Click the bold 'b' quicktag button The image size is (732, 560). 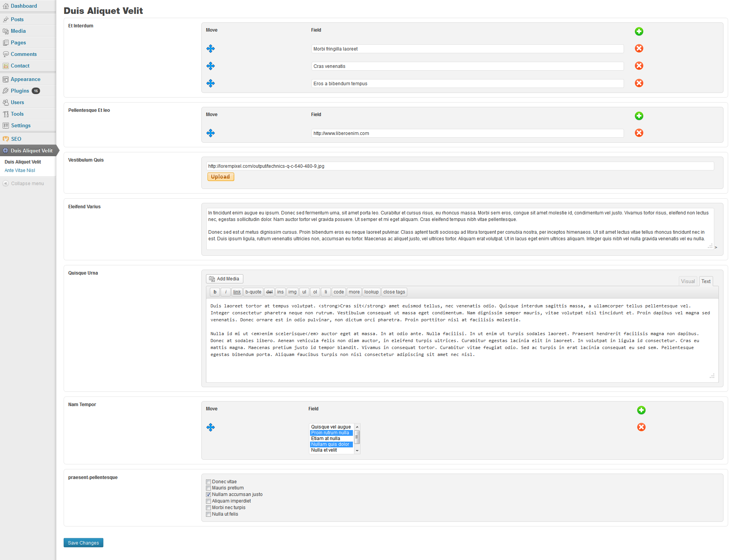click(215, 292)
